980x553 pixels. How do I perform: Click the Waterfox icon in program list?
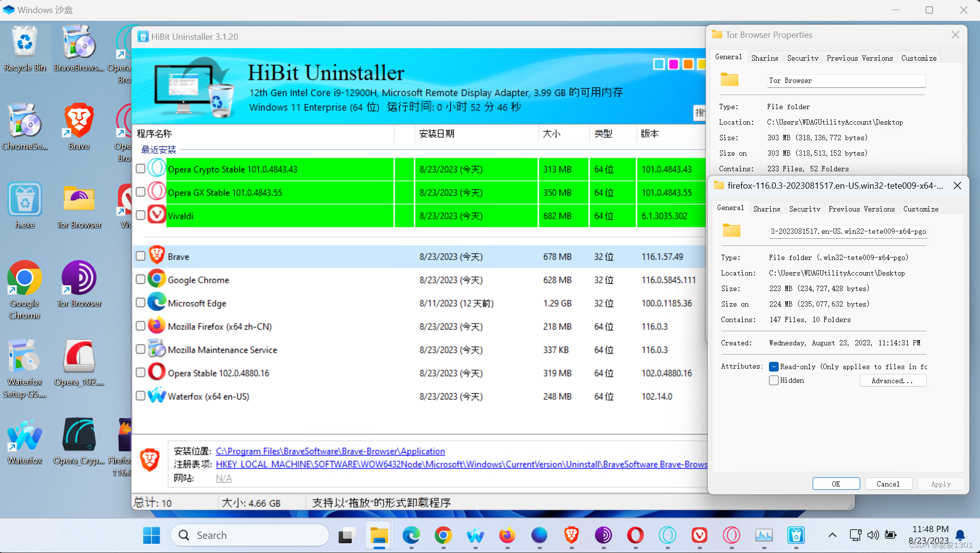[157, 396]
